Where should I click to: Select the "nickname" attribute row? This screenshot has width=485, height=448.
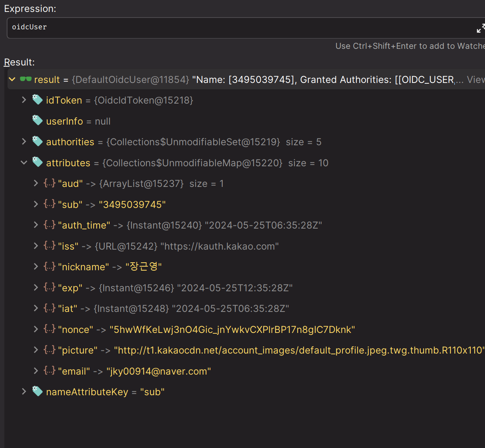tap(110, 267)
